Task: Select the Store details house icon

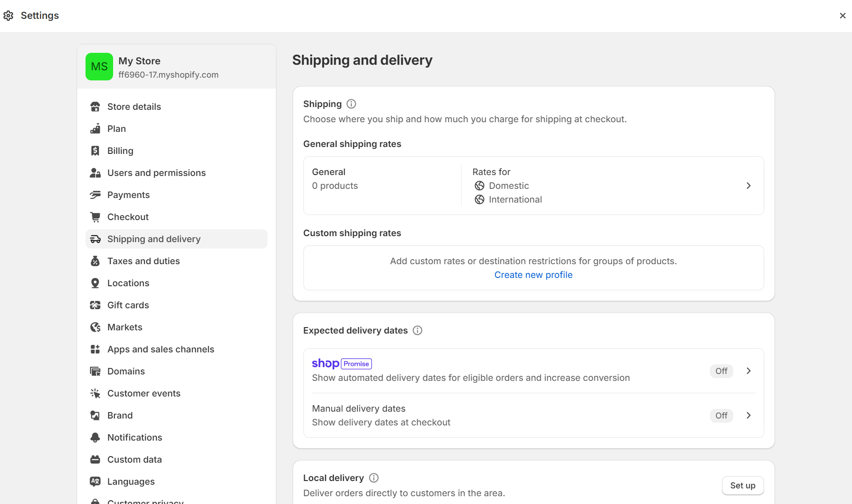Action: 95,106
